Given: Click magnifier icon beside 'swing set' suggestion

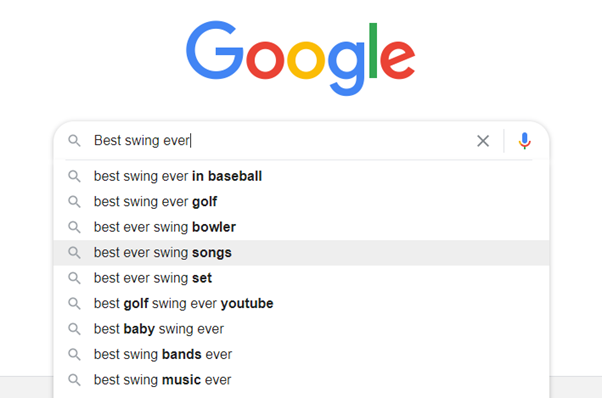Looking at the screenshot, I should (x=74, y=278).
